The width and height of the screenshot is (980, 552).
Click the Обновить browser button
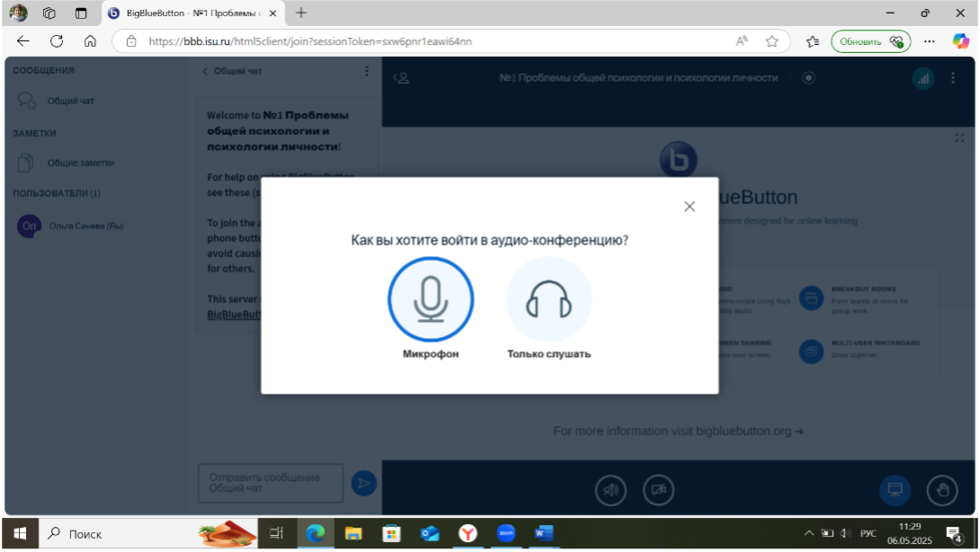coord(870,42)
